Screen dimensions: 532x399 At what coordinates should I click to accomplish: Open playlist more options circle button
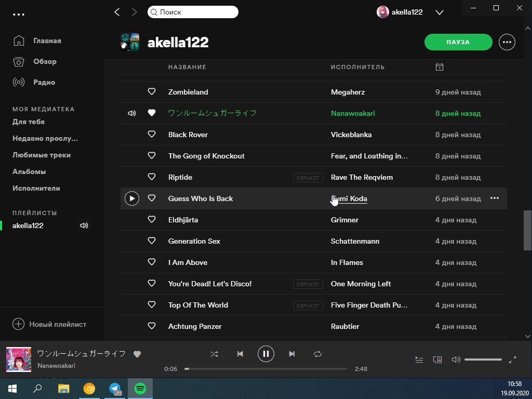point(507,42)
